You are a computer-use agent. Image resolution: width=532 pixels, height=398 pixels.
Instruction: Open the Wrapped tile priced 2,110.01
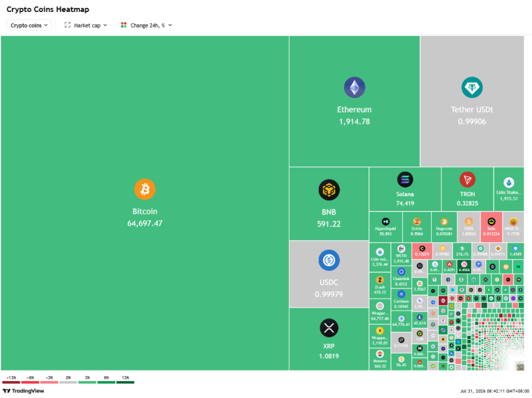pos(380,336)
